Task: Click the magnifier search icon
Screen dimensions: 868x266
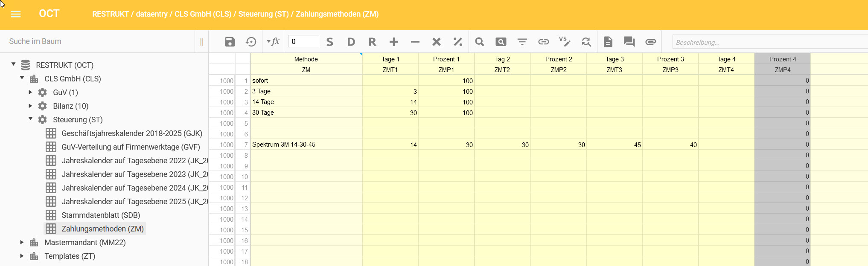Action: [479, 42]
